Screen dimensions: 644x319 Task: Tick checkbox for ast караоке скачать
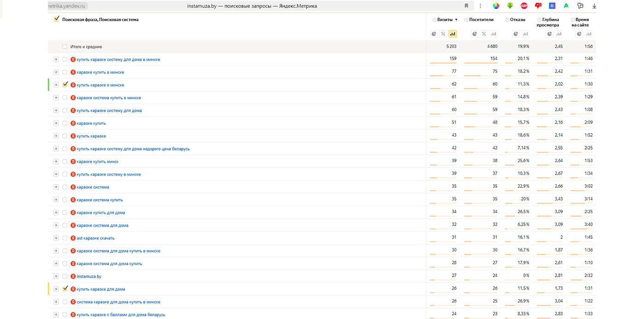pyautogui.click(x=65, y=238)
